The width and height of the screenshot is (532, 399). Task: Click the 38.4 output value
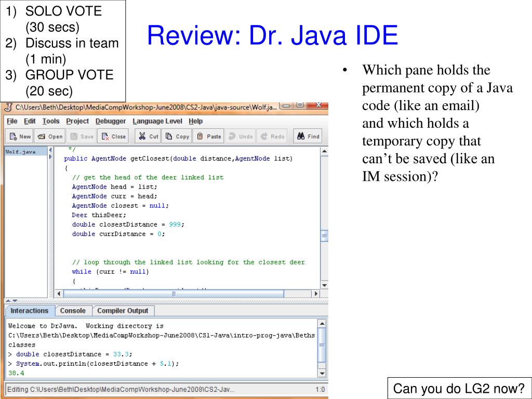tap(16, 373)
